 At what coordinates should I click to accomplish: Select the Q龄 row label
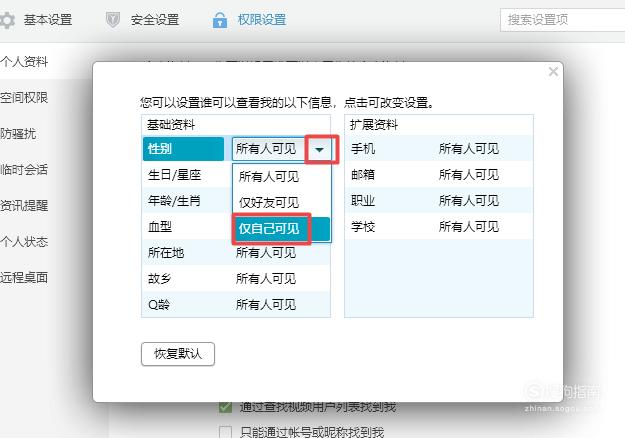coord(159,305)
